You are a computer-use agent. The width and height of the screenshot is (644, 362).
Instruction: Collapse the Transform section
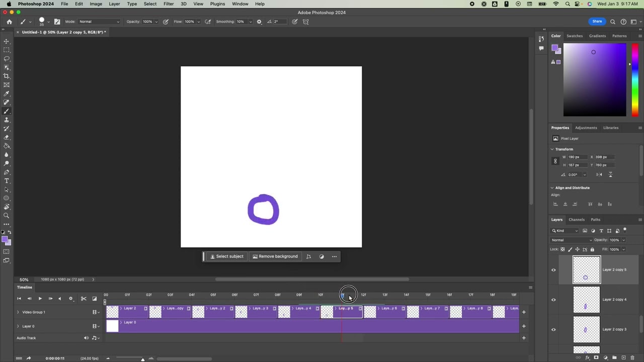click(x=552, y=149)
